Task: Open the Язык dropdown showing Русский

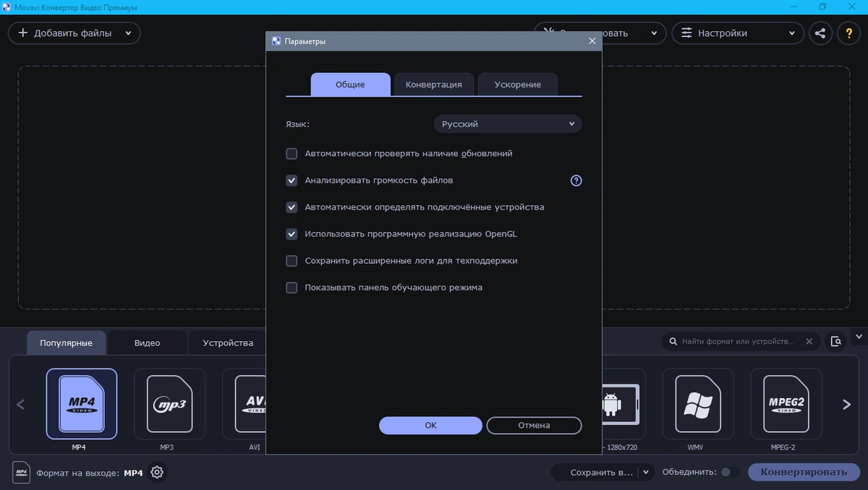Action: [508, 124]
